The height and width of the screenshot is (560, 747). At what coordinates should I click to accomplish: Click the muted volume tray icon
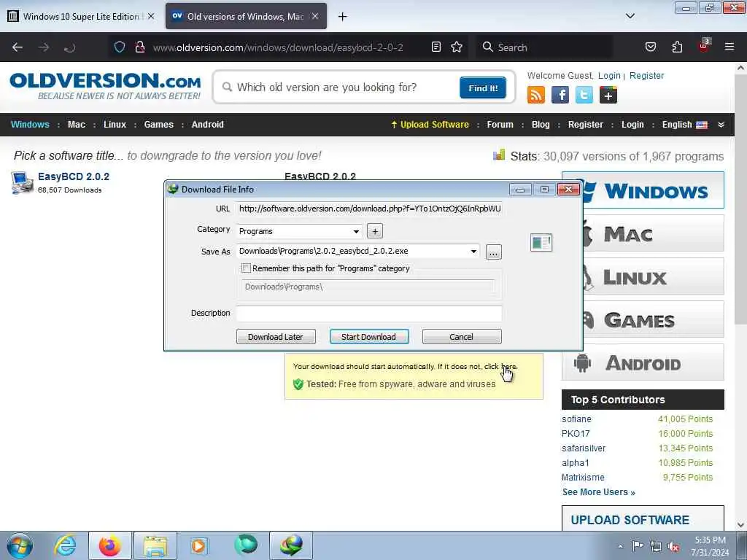coord(673,546)
